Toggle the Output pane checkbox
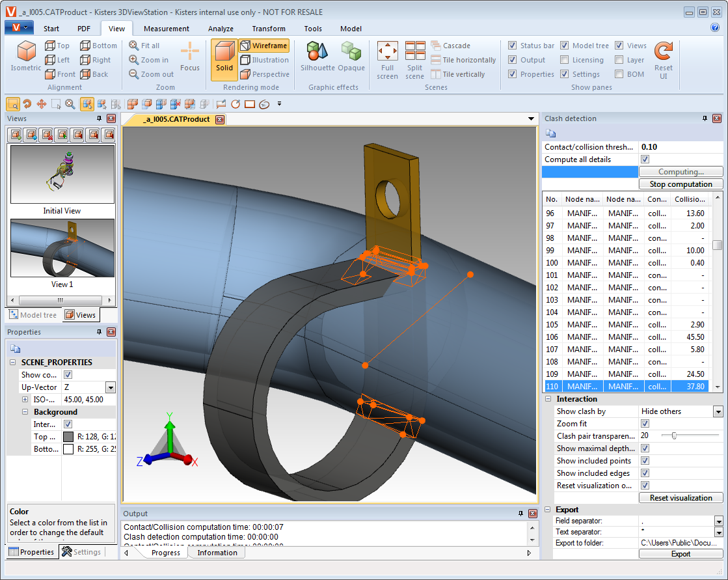The width and height of the screenshot is (728, 580). coord(512,60)
